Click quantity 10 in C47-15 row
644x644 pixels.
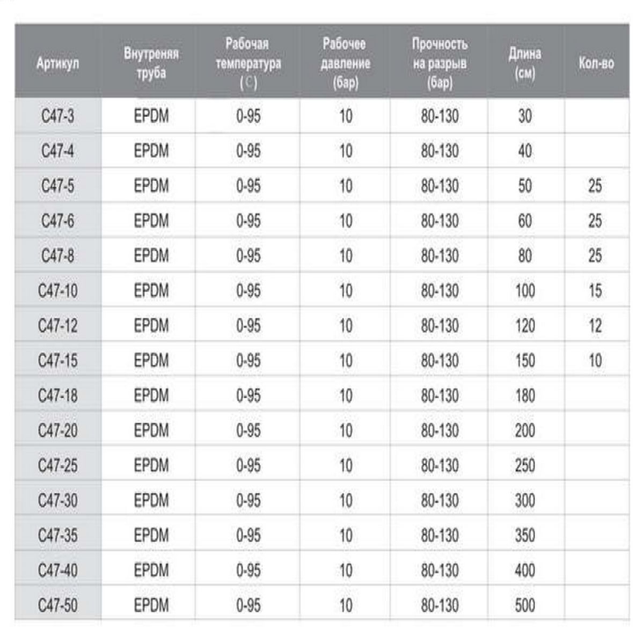(x=596, y=360)
